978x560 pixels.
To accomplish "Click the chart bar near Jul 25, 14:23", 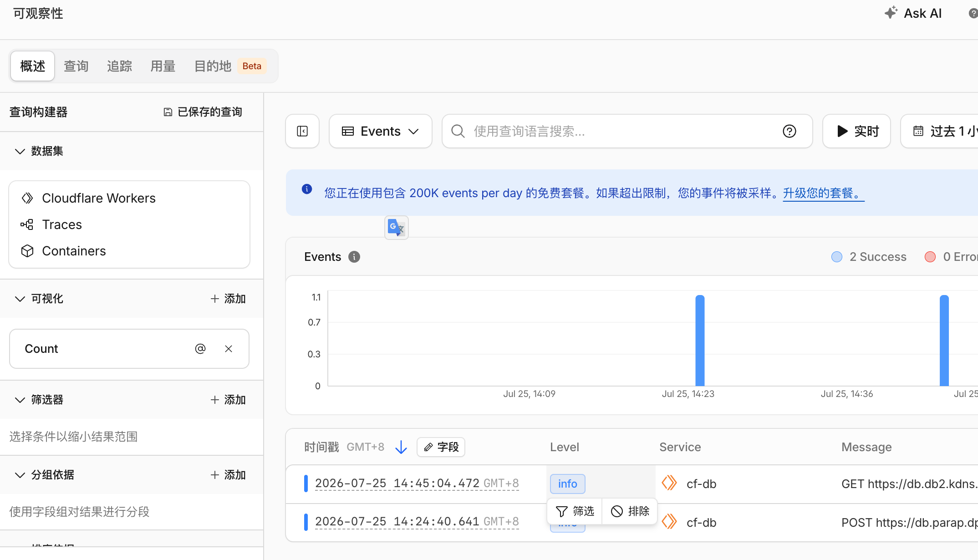I will click(x=700, y=341).
